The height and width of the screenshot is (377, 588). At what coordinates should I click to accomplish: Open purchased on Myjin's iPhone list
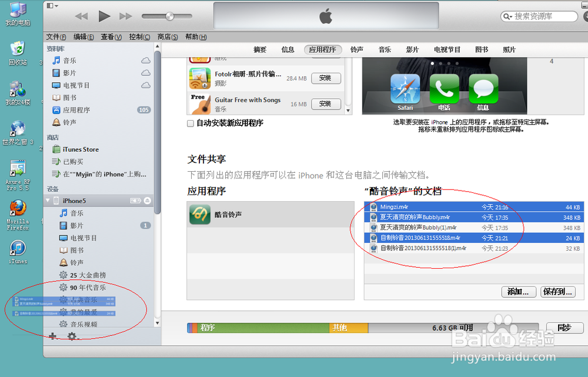pos(99,174)
